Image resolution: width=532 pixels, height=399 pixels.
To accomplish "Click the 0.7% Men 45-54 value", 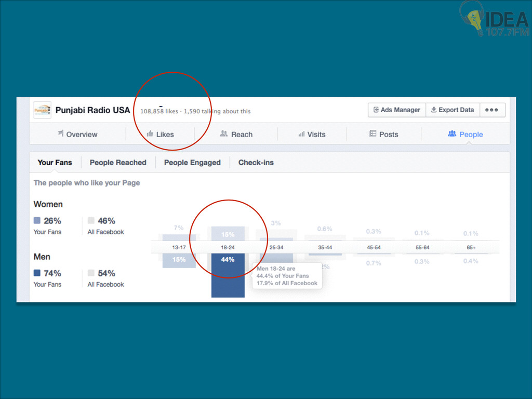I will [x=374, y=263].
